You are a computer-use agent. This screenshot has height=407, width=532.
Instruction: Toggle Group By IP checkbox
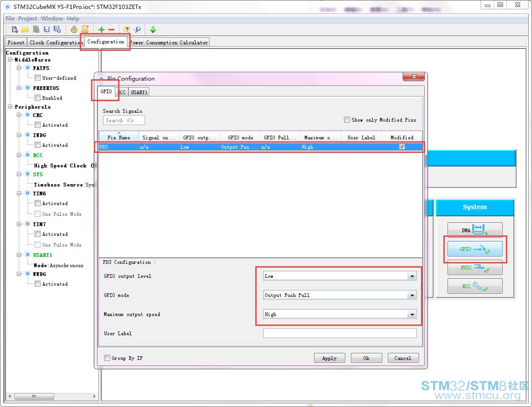107,358
